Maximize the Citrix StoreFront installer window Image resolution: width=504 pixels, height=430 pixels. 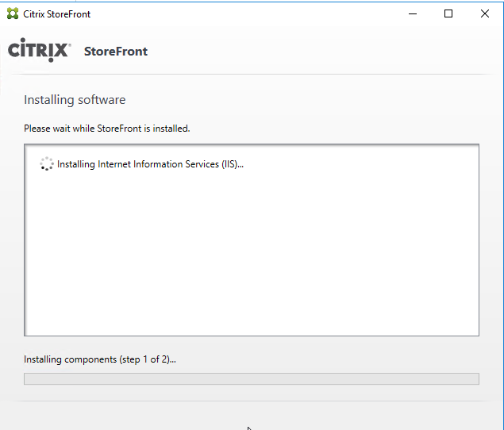point(448,13)
